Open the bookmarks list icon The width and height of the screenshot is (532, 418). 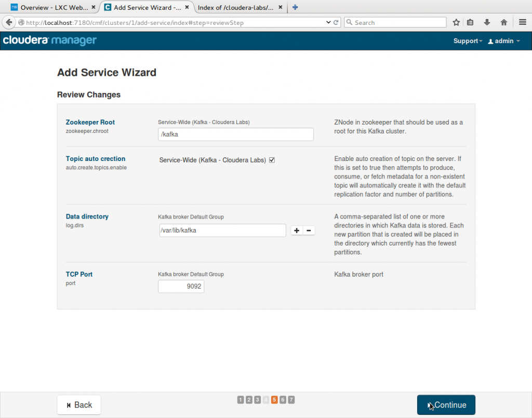click(x=470, y=22)
